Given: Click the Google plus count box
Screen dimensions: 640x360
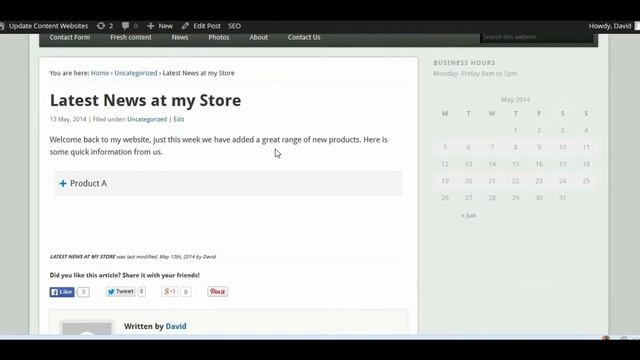Looking at the screenshot, I should coord(186,292).
